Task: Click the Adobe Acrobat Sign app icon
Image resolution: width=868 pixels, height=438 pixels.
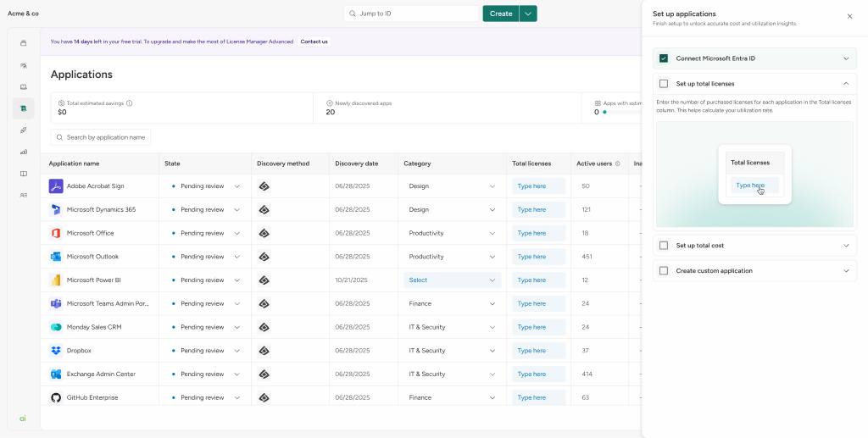Action: click(56, 186)
